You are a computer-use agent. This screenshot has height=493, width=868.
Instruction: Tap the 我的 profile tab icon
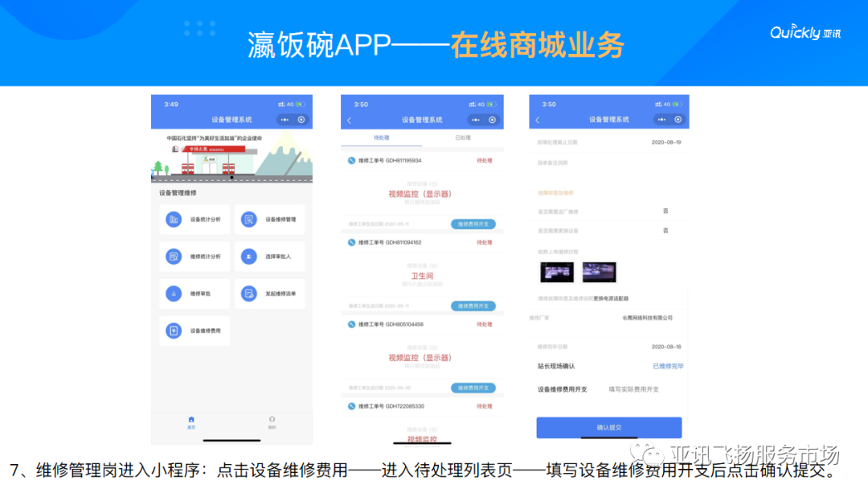tap(272, 420)
